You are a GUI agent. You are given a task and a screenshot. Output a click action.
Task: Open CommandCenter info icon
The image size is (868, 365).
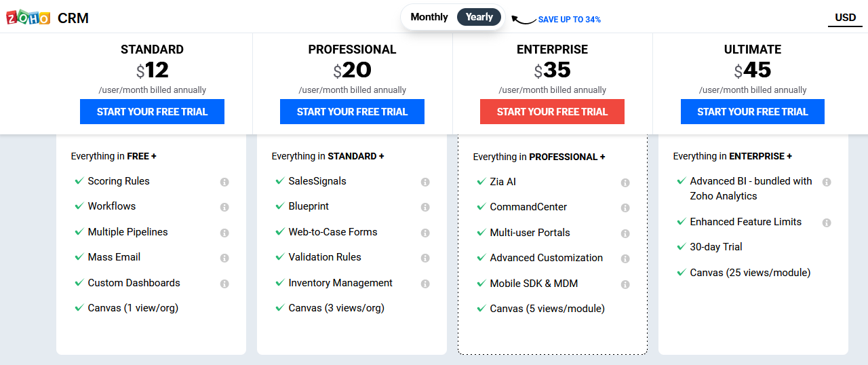click(x=625, y=208)
